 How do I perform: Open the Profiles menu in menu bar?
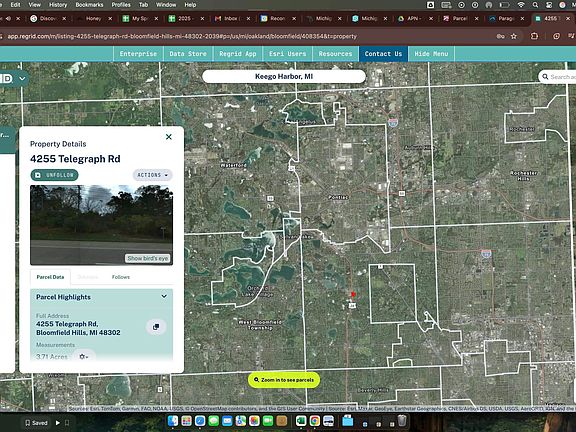pyautogui.click(x=121, y=5)
